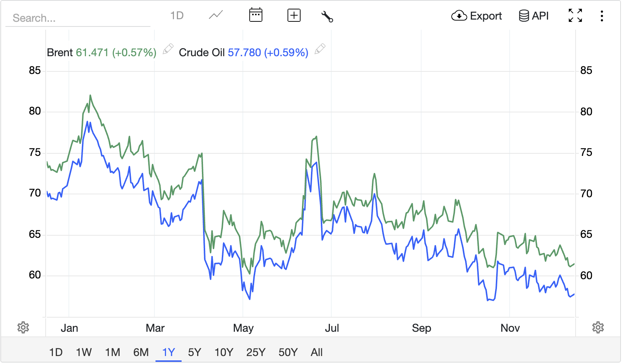
Task: Edit the Crude Oil series settings
Action: tap(320, 49)
